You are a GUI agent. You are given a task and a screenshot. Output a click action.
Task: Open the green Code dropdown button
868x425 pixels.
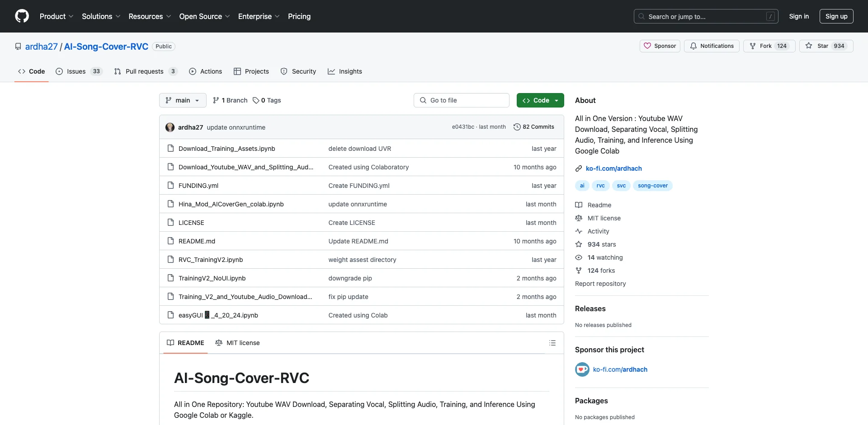pyautogui.click(x=540, y=100)
